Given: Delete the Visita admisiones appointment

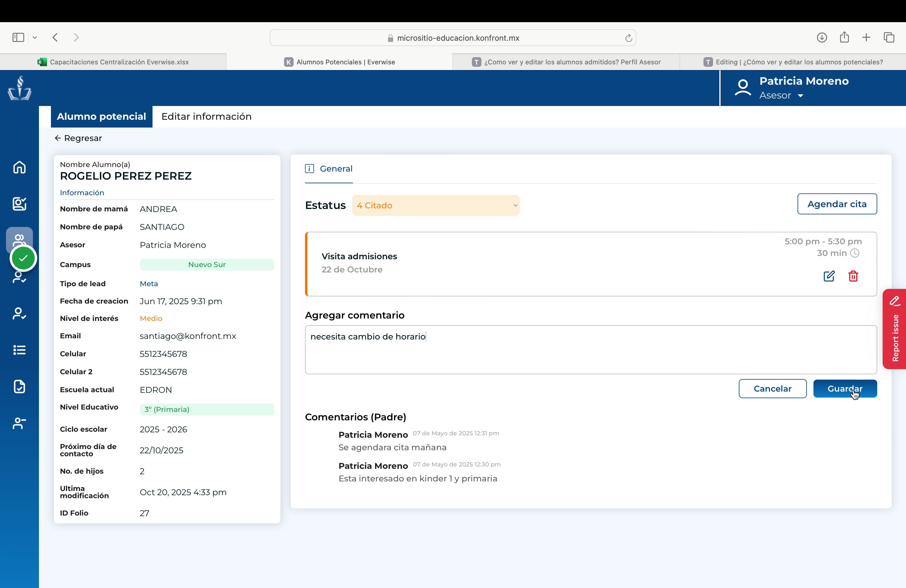Looking at the screenshot, I should coord(853,276).
